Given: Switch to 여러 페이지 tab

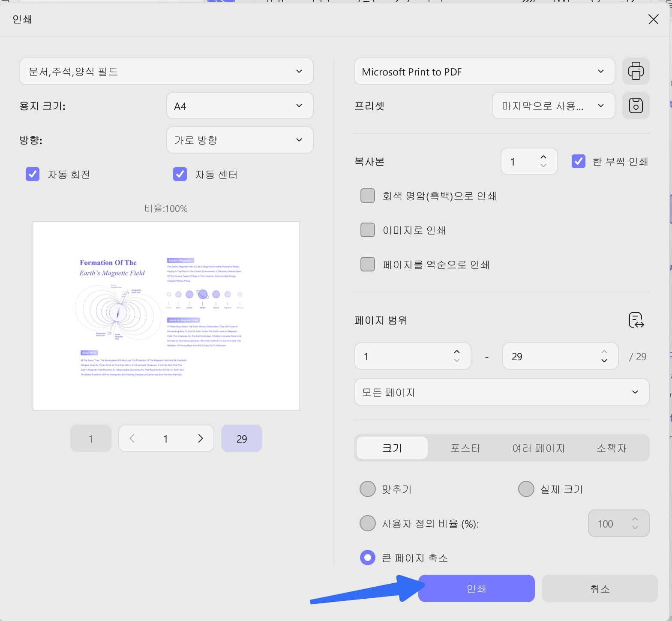Looking at the screenshot, I should pyautogui.click(x=539, y=448).
